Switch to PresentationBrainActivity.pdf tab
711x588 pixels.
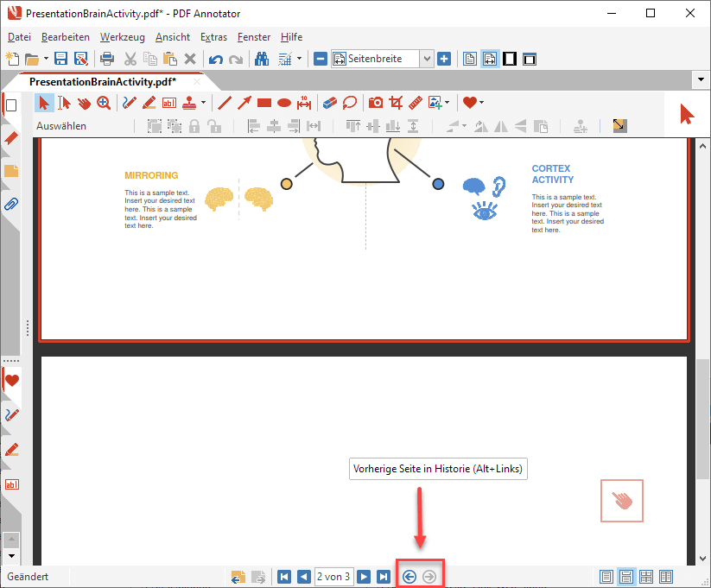coord(103,82)
